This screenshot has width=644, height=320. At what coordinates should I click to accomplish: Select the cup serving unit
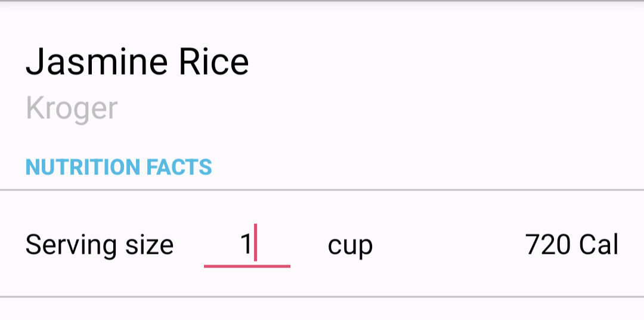(x=350, y=245)
